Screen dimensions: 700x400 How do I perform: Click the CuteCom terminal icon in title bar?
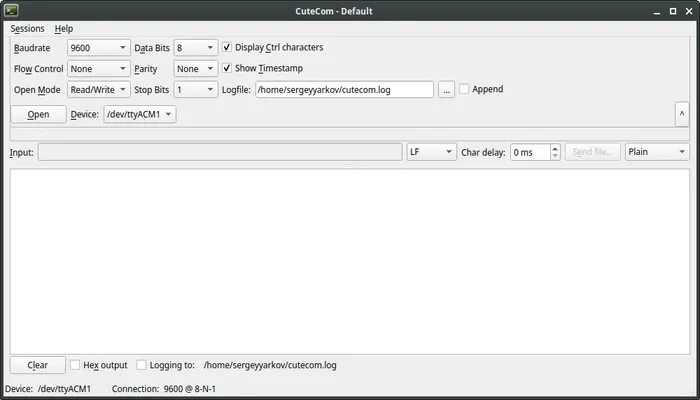12,11
